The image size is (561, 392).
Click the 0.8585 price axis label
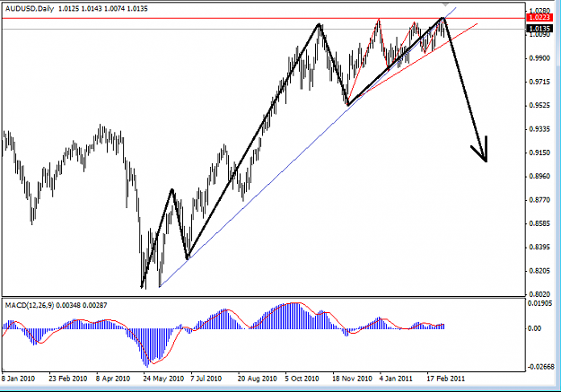(539, 223)
